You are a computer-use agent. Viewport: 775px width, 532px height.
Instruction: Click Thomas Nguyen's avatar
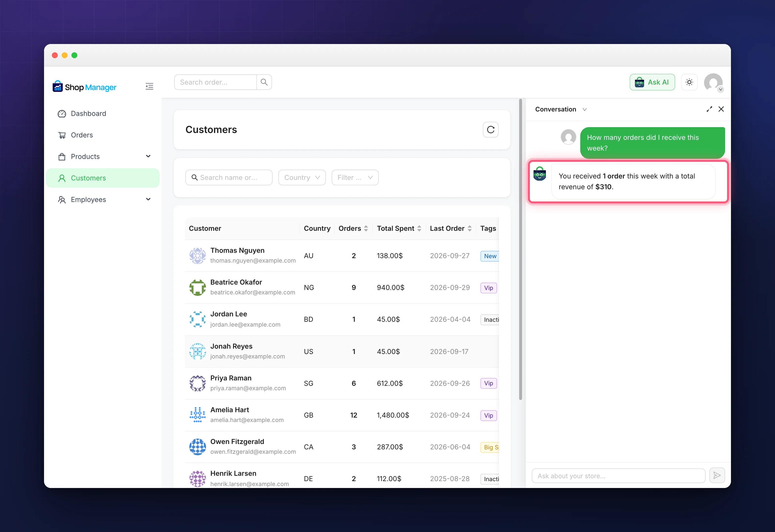[x=197, y=256]
